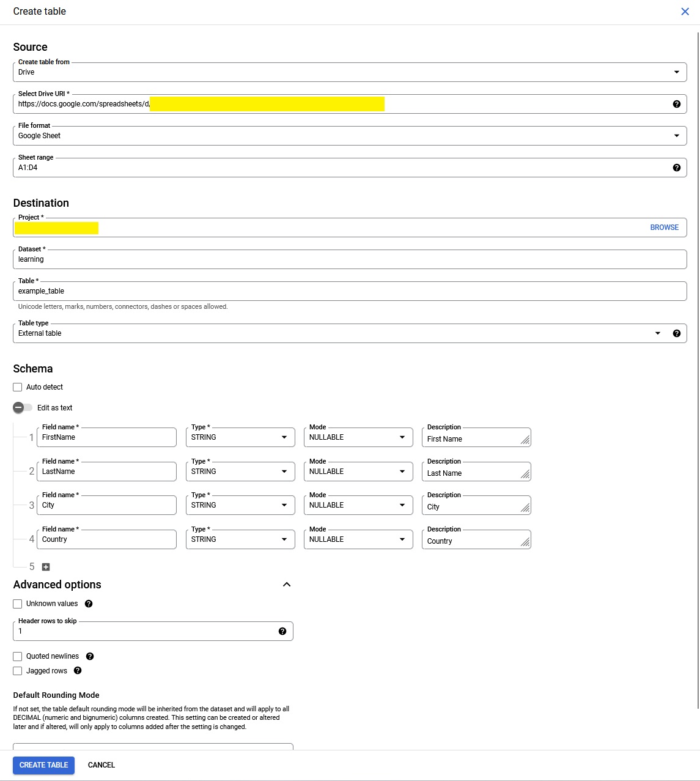This screenshot has width=700, height=781.
Task: Click the Dataset field containing learning
Action: pyautogui.click(x=350, y=259)
